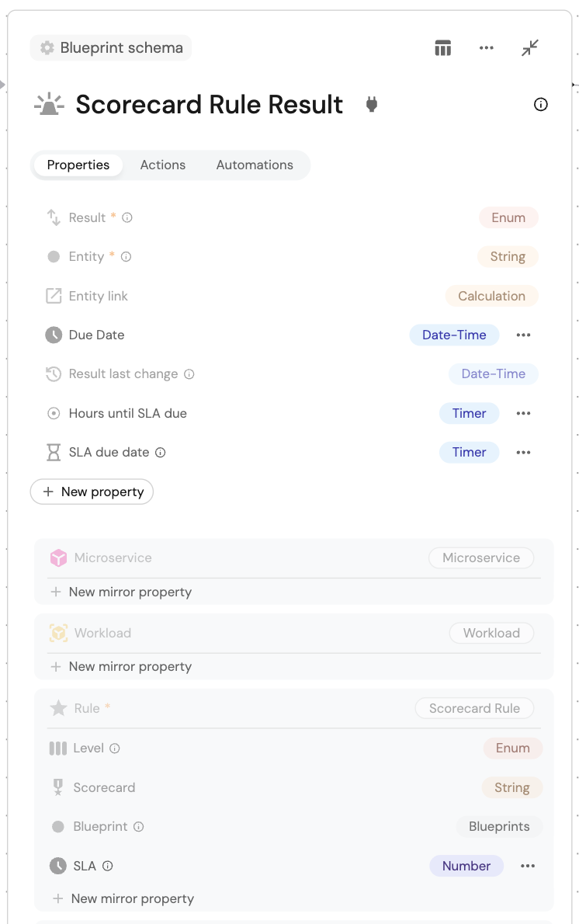579x924 pixels.
Task: Click the plug icon next to title
Action: tap(372, 105)
